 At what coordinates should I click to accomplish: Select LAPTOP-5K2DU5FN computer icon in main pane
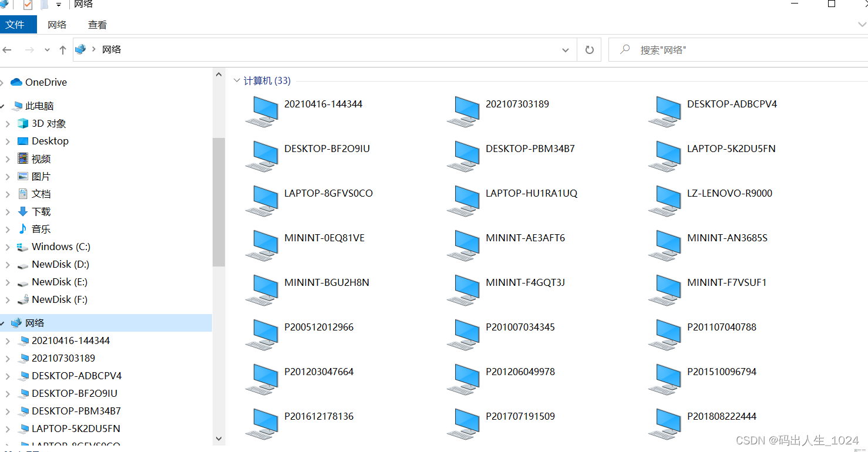click(665, 156)
